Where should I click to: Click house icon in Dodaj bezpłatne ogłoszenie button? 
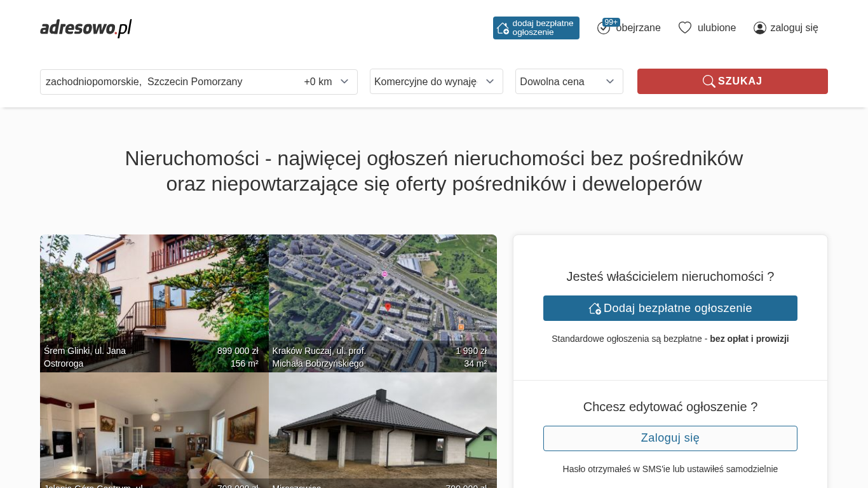pos(595,309)
